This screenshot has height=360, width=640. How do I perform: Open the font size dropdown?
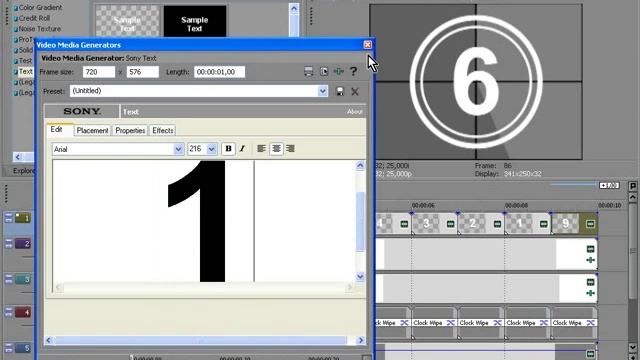[211, 149]
